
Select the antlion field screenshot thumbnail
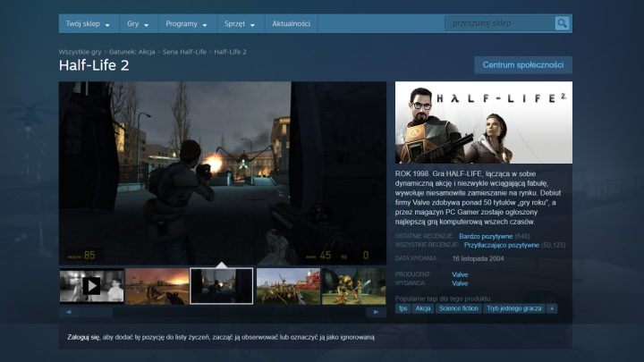tap(288, 286)
